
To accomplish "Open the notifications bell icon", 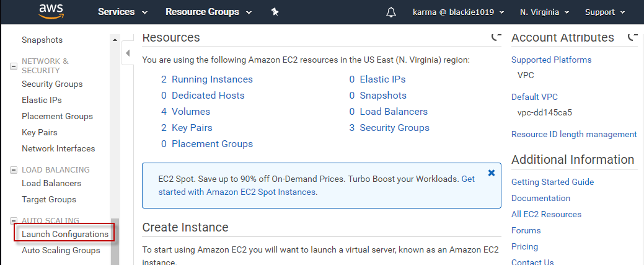I will [x=391, y=12].
